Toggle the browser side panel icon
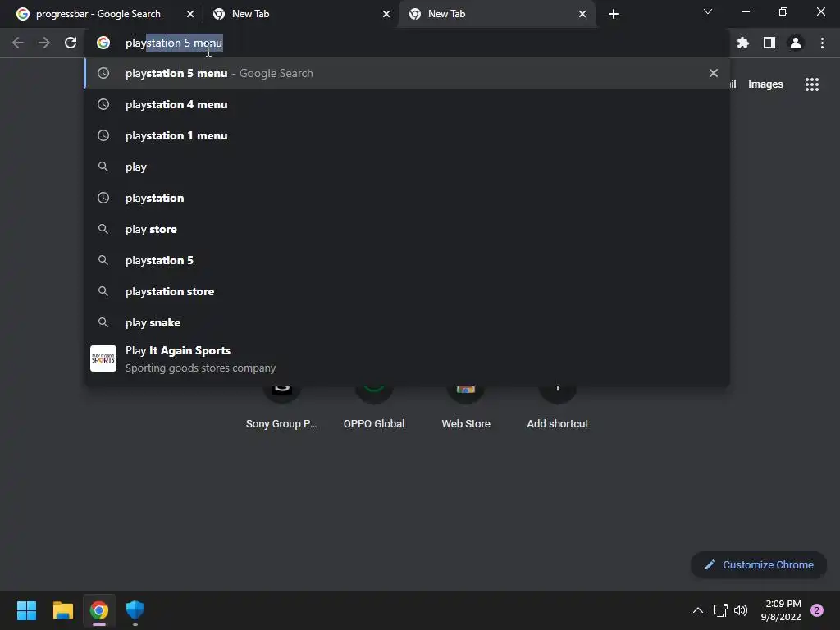Screen dimensions: 840x630 coord(769,43)
